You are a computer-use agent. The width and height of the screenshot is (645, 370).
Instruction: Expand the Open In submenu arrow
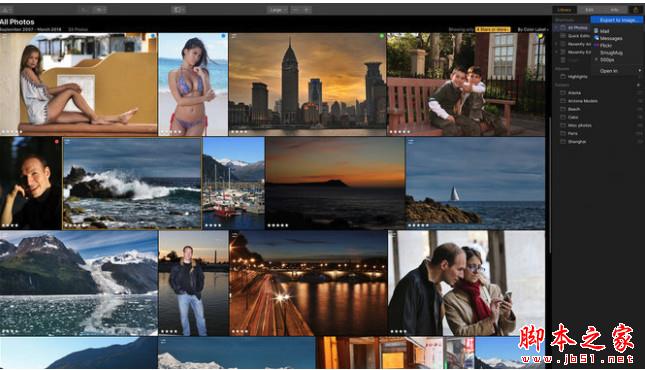click(639, 70)
